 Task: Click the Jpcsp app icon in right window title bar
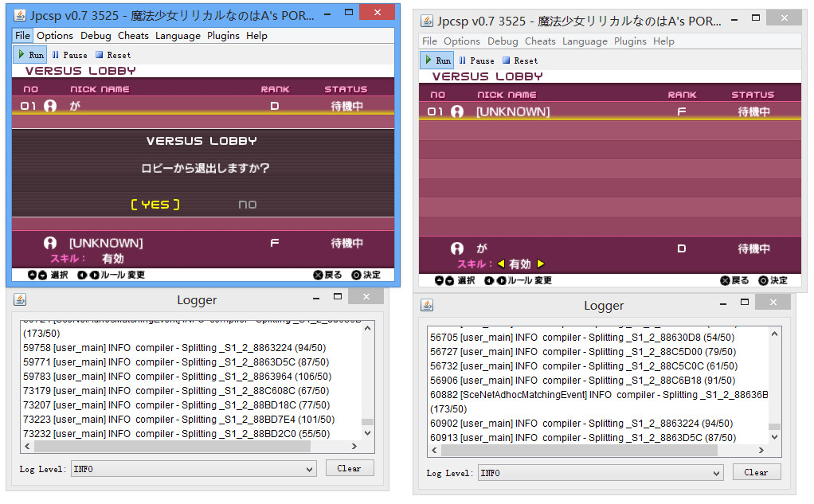427,21
